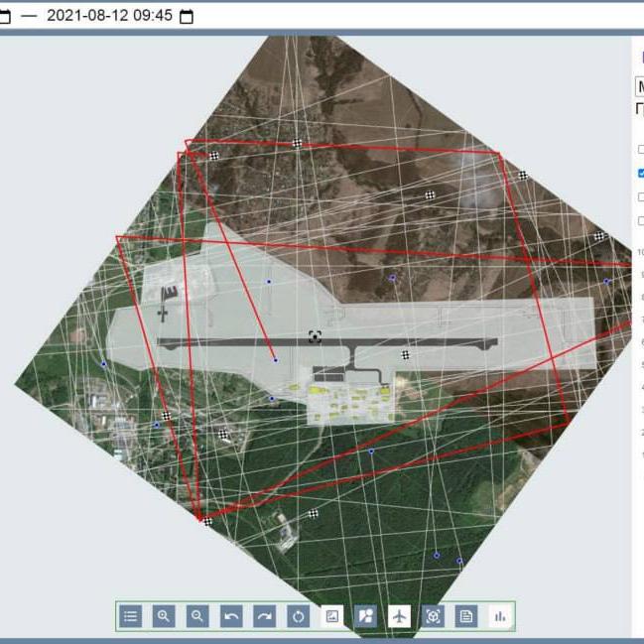Click the 2021-08-12 09:45 end date field
This screenshot has height=644, width=644.
click(x=109, y=16)
